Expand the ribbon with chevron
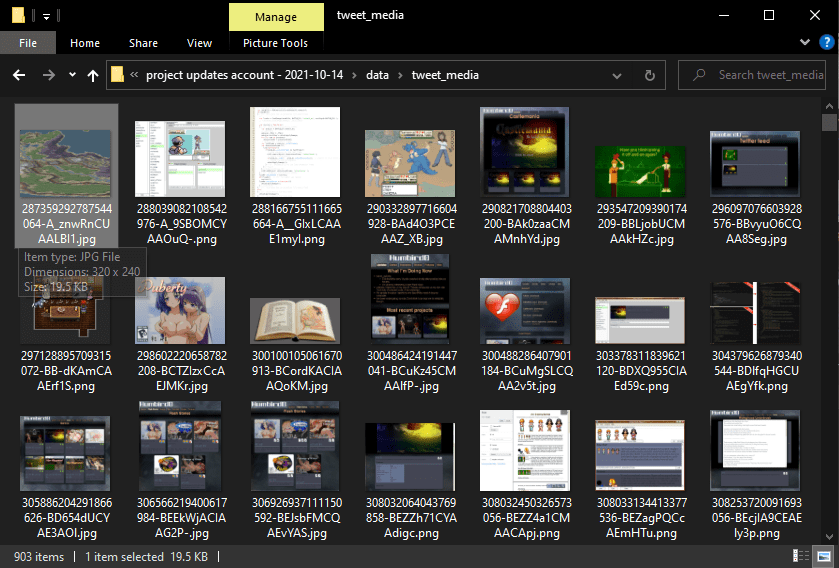The image size is (839, 568). tap(805, 43)
